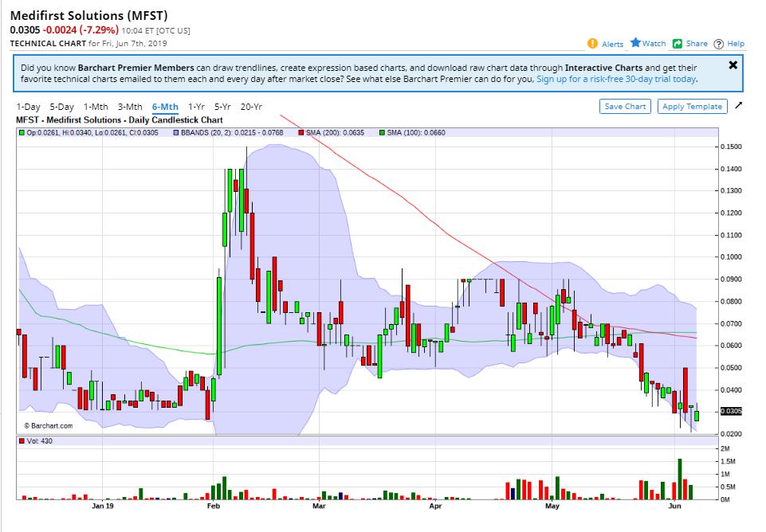Click the 0.0500 price axis label

(x=731, y=367)
